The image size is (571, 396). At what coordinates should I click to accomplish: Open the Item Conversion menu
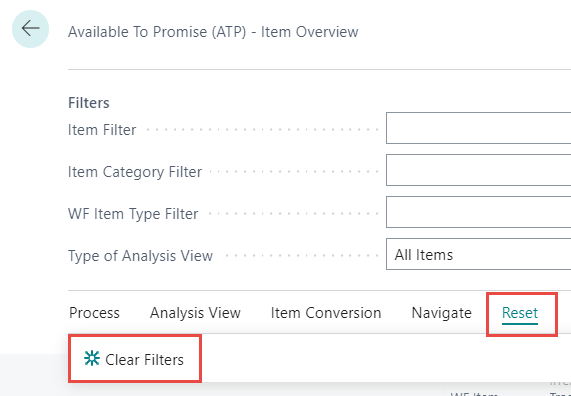pyautogui.click(x=326, y=313)
